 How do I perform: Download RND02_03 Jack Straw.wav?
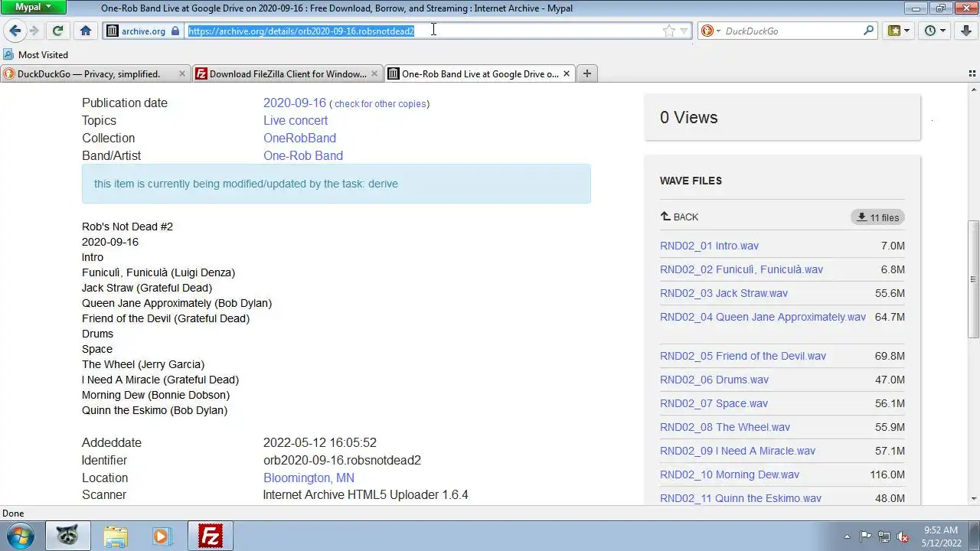[724, 293]
